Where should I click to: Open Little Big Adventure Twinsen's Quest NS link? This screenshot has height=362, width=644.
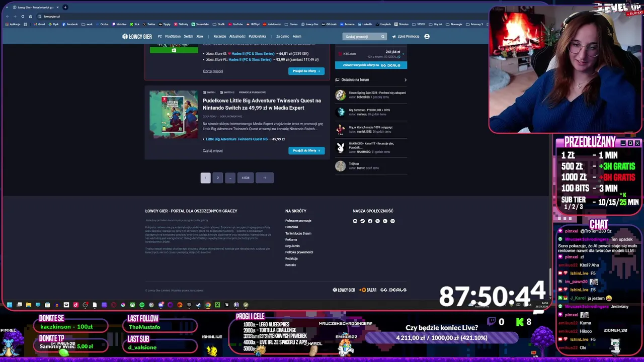coord(236,139)
